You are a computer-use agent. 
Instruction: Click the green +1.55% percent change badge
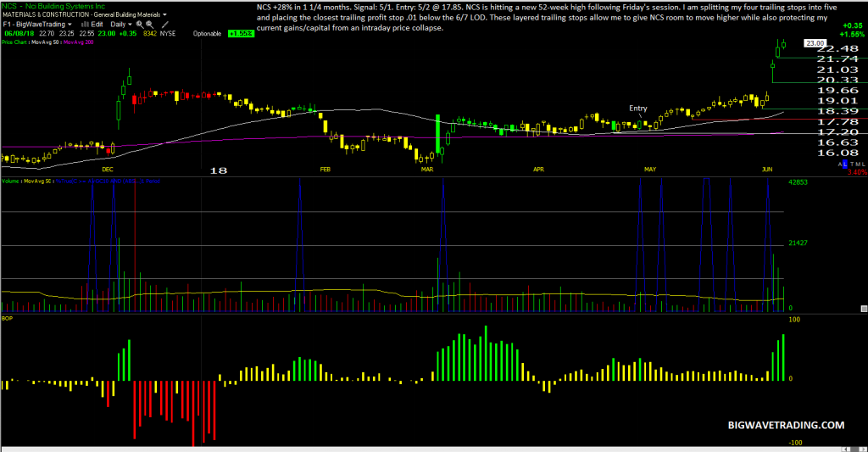point(241,34)
